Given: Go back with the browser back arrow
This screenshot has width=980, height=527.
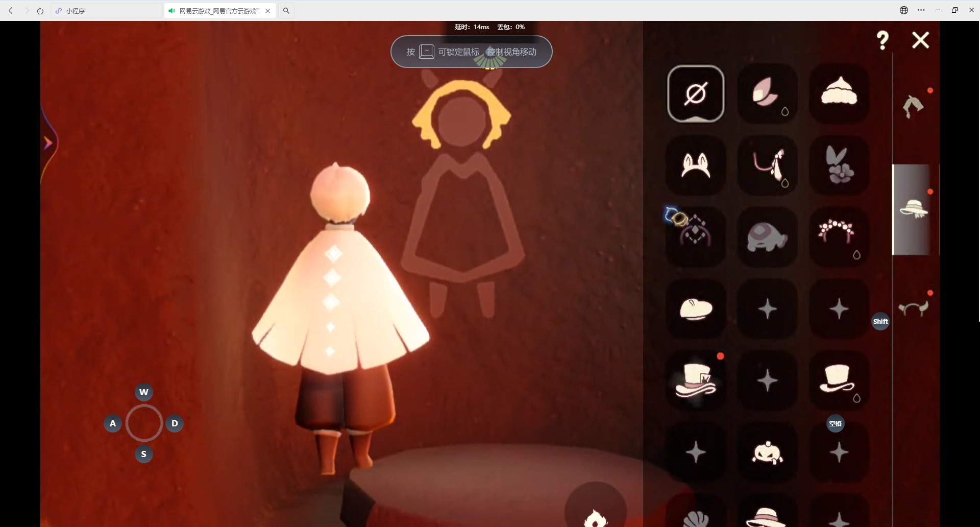Looking at the screenshot, I should pyautogui.click(x=11, y=11).
